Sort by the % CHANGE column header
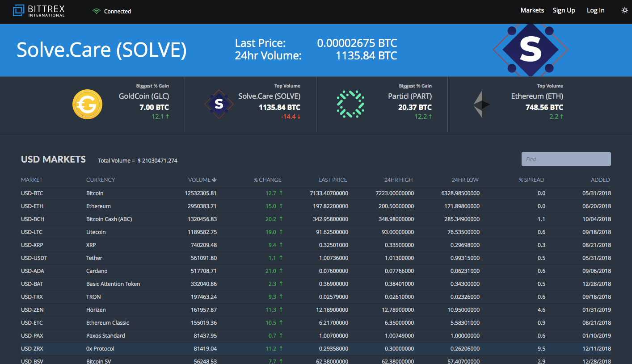Image resolution: width=632 pixels, height=364 pixels. coord(267,180)
